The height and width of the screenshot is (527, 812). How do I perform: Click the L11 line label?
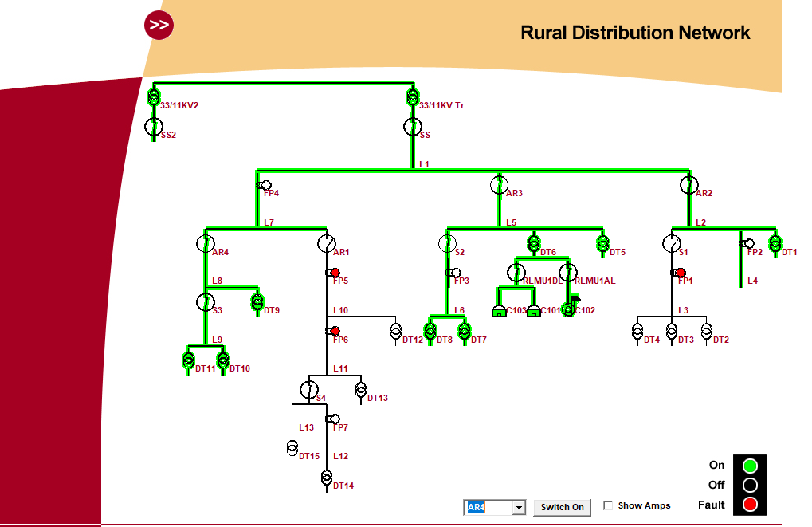341,368
